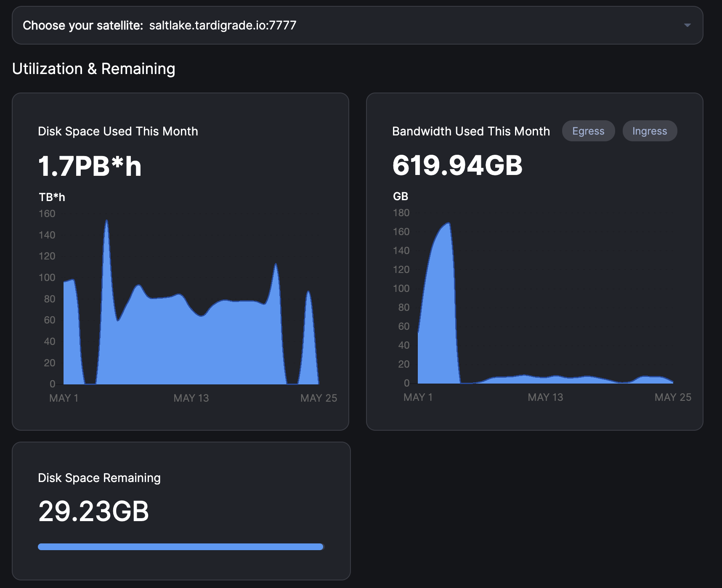Click the caret arrow in satellite selector
The width and height of the screenshot is (722, 588).
687,25
